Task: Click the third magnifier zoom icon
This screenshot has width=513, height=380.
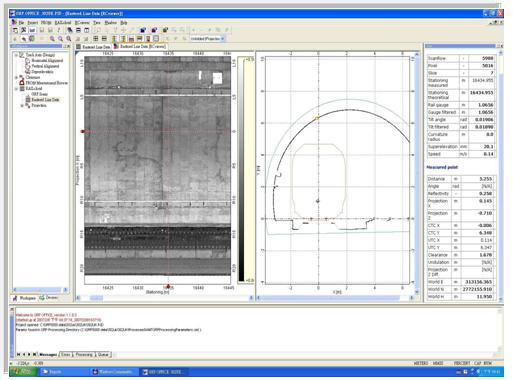Action: [69, 39]
